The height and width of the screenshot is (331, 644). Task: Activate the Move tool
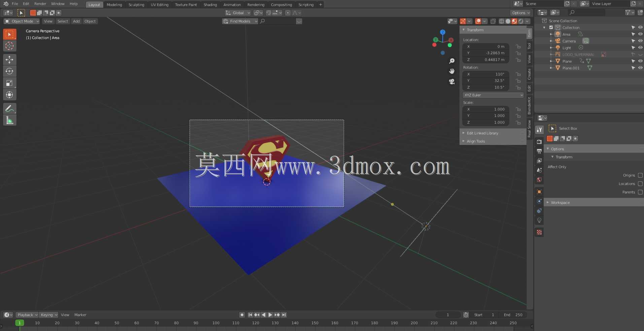(9, 60)
